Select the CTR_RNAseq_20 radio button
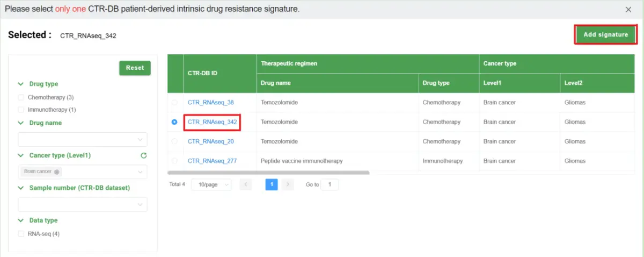The width and height of the screenshot is (644, 257). pos(174,141)
